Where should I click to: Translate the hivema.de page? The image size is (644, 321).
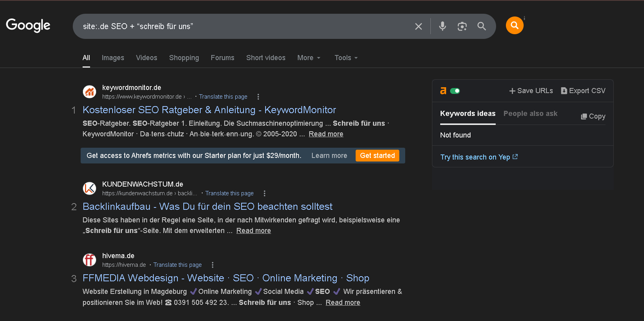pos(177,265)
